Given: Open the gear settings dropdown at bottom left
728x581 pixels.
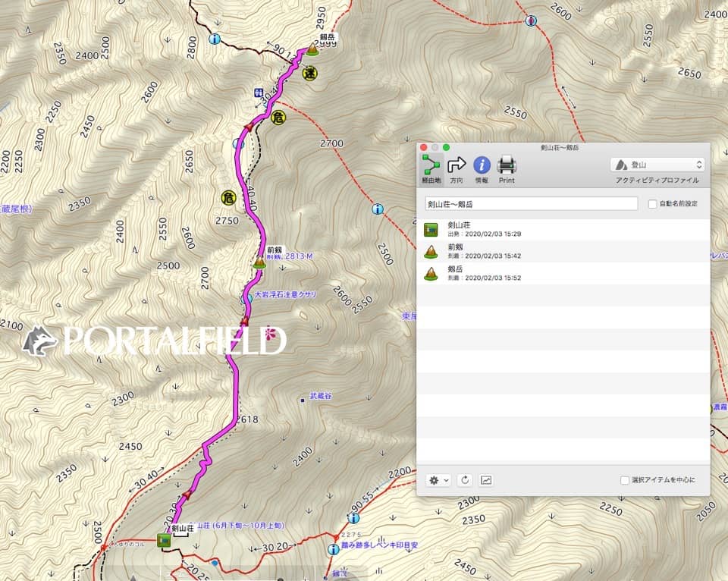Looking at the screenshot, I should click(x=435, y=480).
